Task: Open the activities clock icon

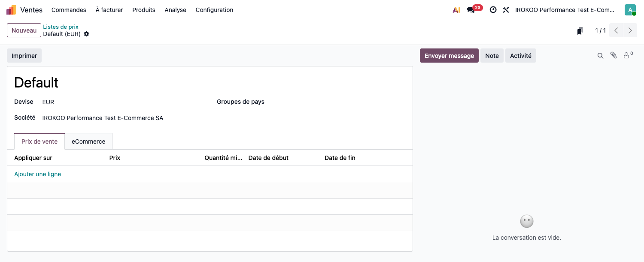Action: coord(493,10)
